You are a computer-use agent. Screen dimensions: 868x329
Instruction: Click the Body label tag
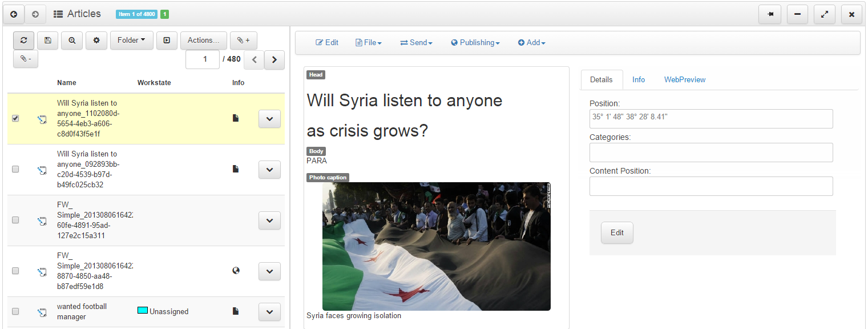point(316,151)
